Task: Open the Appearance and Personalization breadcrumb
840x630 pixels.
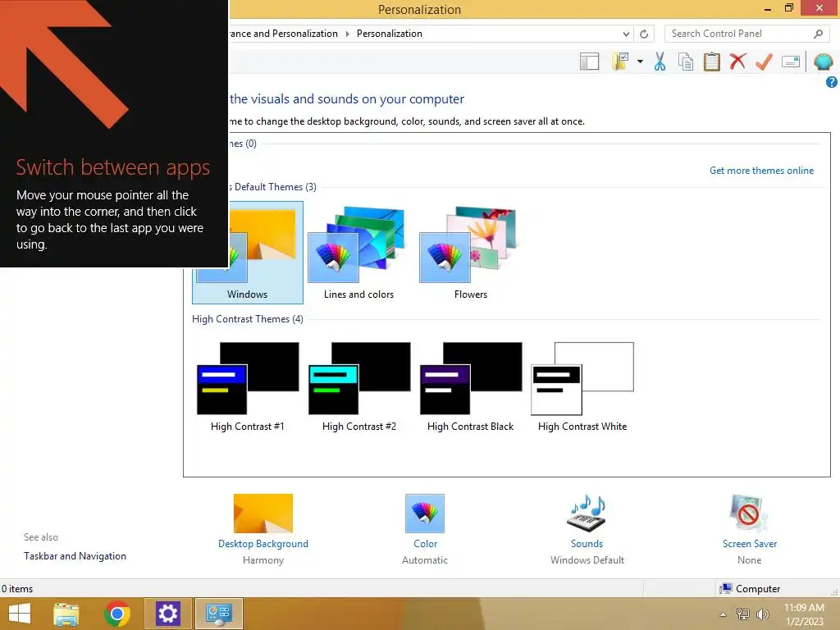Action: point(283,34)
